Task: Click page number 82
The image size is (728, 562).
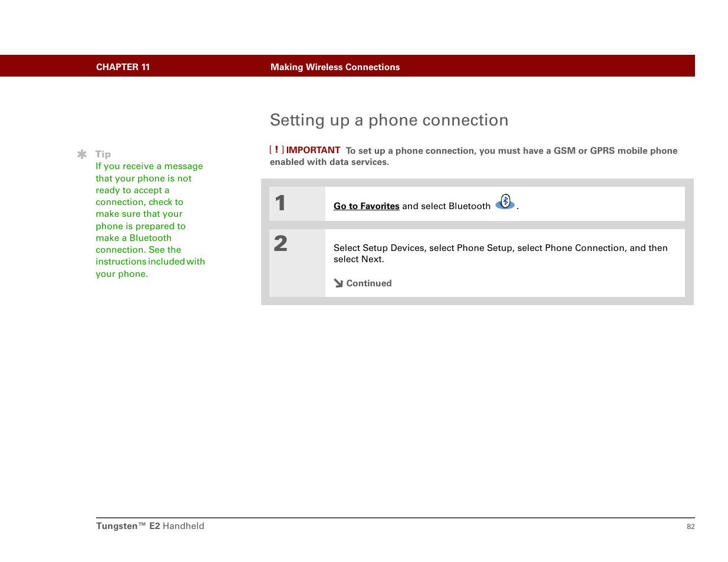Action: pyautogui.click(x=691, y=527)
